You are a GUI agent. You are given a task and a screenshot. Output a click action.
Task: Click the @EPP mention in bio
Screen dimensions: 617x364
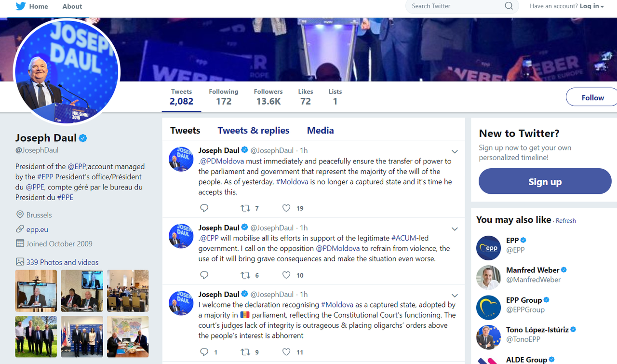click(77, 166)
